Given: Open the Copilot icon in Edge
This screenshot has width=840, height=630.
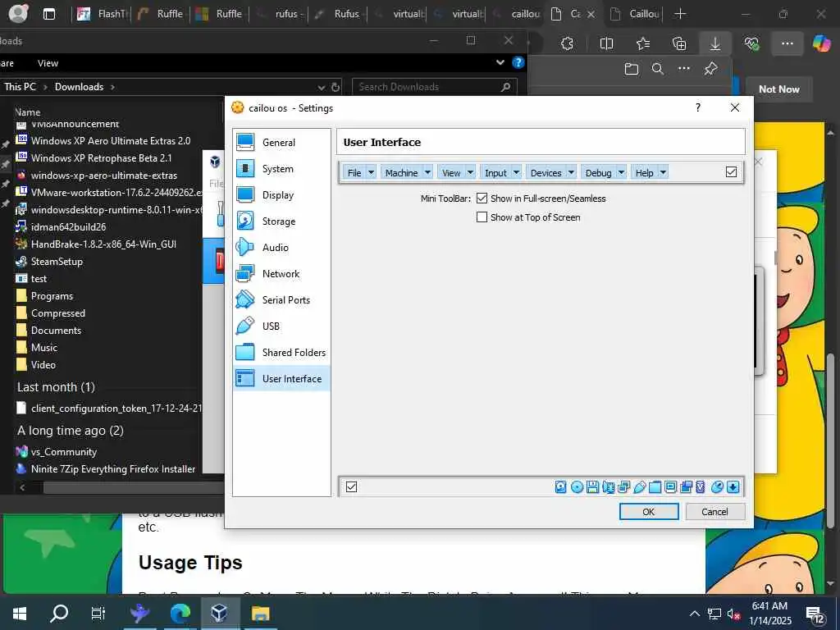Looking at the screenshot, I should (x=821, y=43).
